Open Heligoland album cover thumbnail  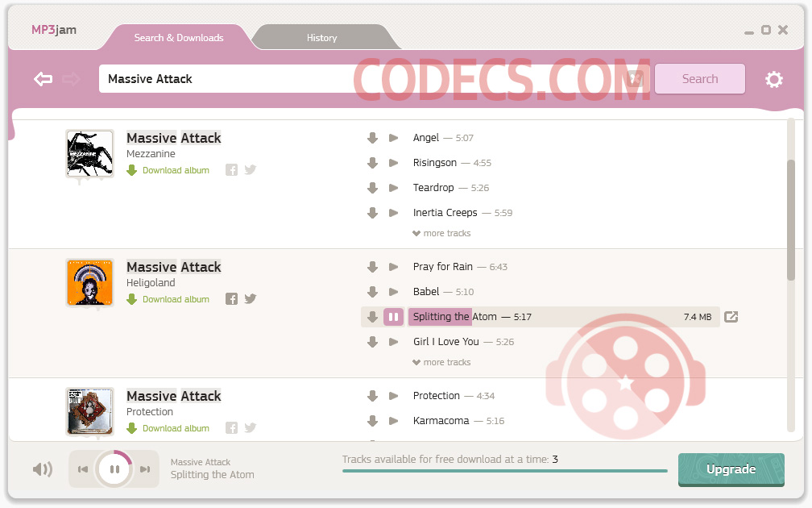[89, 282]
